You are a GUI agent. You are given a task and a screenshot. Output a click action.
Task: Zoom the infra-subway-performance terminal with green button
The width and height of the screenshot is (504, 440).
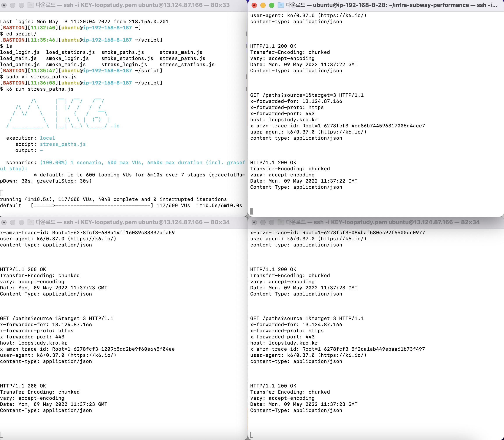pos(272,5)
